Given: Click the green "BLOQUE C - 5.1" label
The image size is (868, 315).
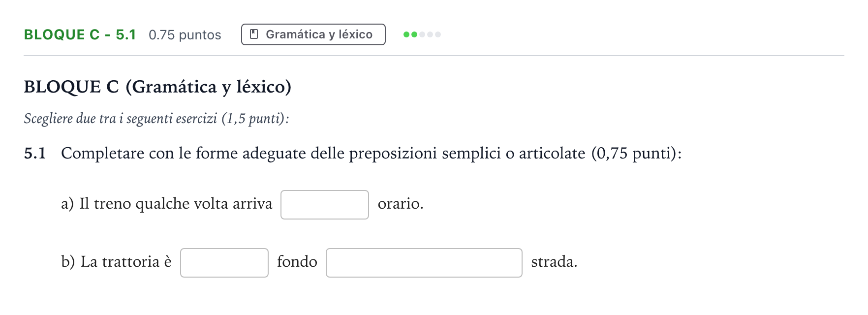Looking at the screenshot, I should coord(80,34).
